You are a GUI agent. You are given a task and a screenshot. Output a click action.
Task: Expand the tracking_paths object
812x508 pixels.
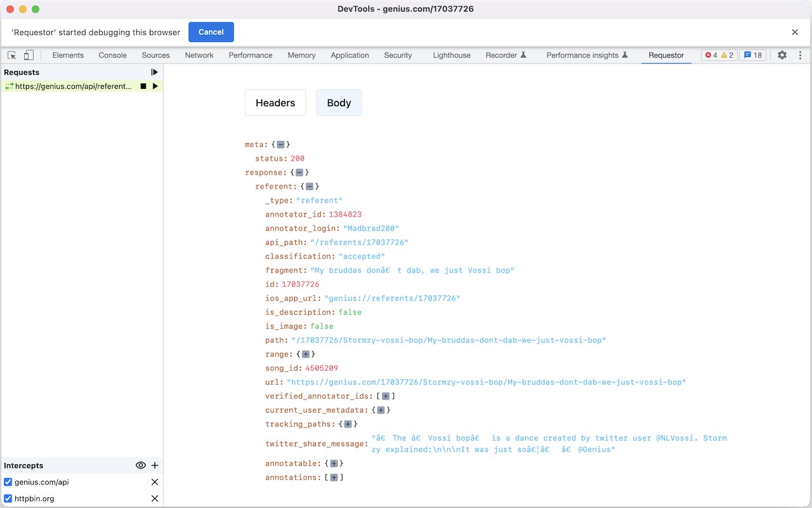(x=348, y=424)
